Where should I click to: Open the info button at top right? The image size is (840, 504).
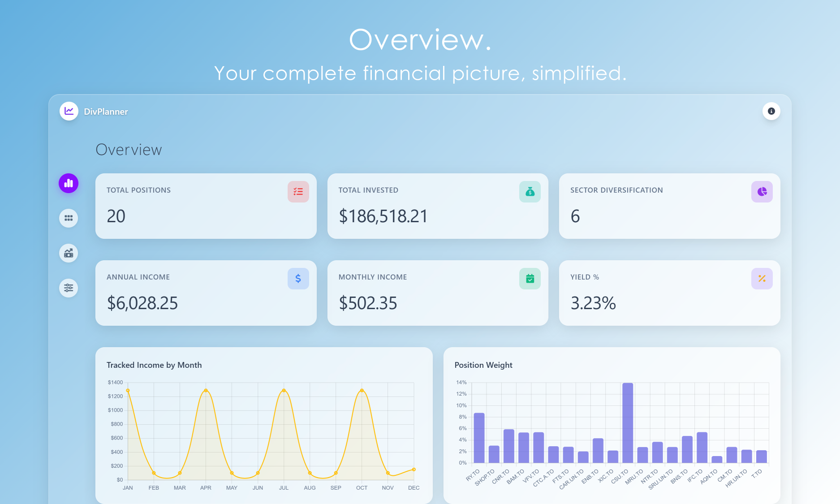tap(771, 111)
